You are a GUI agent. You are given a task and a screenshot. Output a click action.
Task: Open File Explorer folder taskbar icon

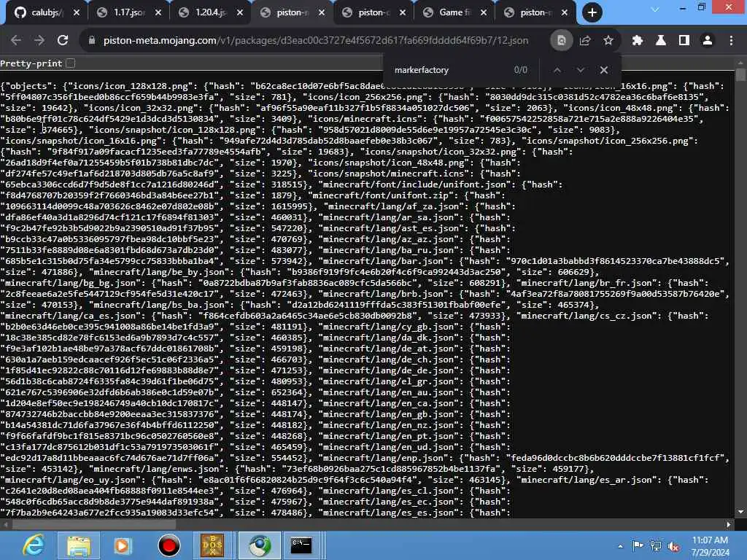click(x=79, y=545)
